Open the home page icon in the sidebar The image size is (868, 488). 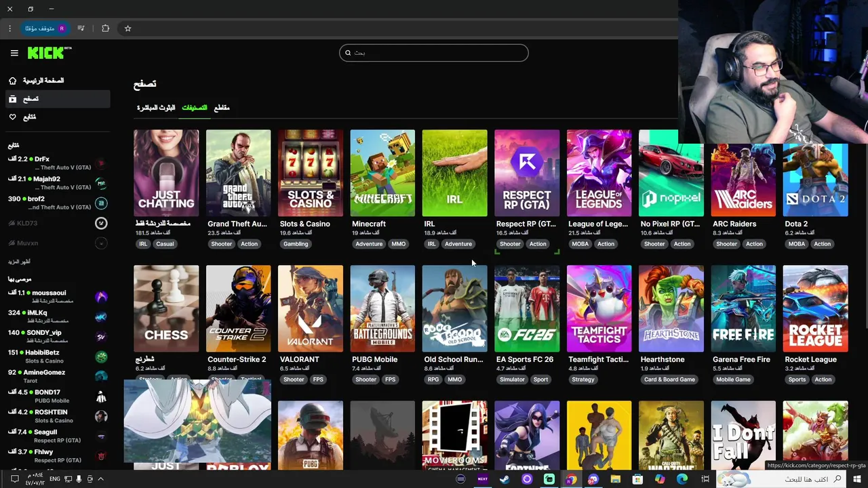pos(12,81)
